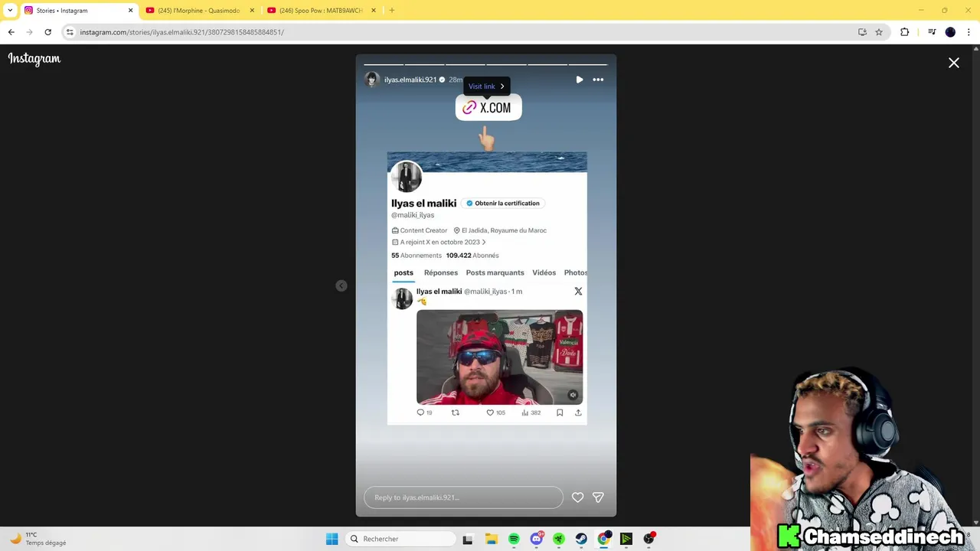Click the Instagram logo
The width and height of the screenshot is (980, 551).
coord(34,59)
